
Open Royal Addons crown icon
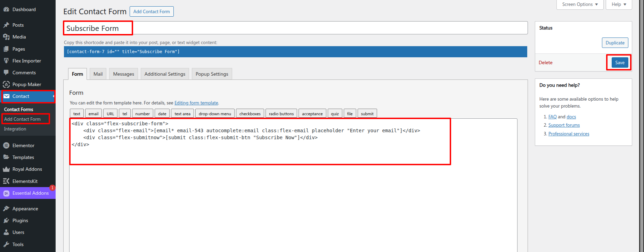[x=6, y=169]
